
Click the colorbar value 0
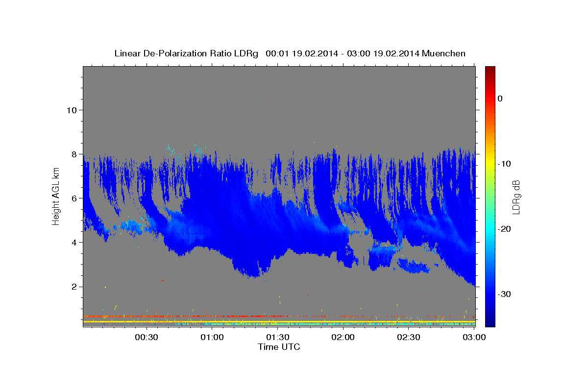[x=500, y=98]
